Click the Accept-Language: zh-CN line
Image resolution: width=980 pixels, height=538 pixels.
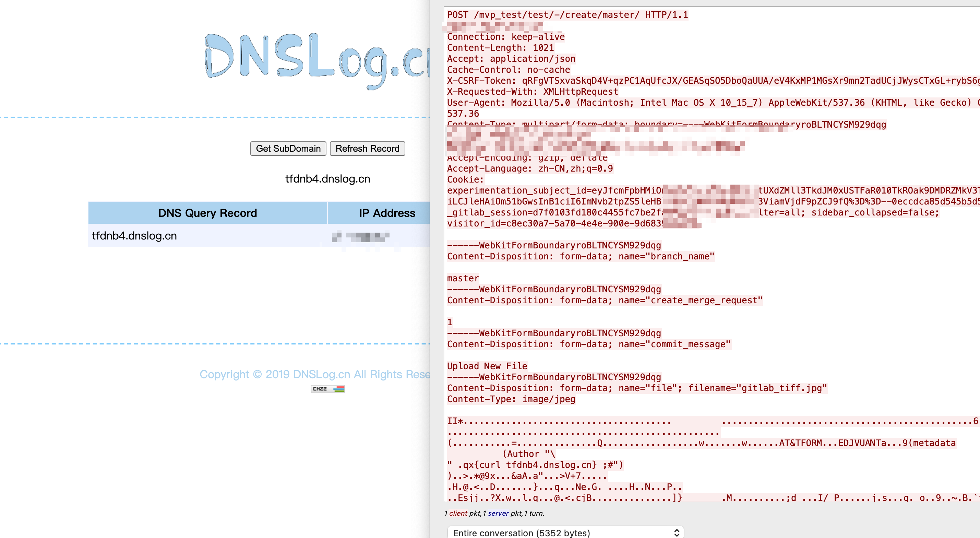pyautogui.click(x=529, y=169)
